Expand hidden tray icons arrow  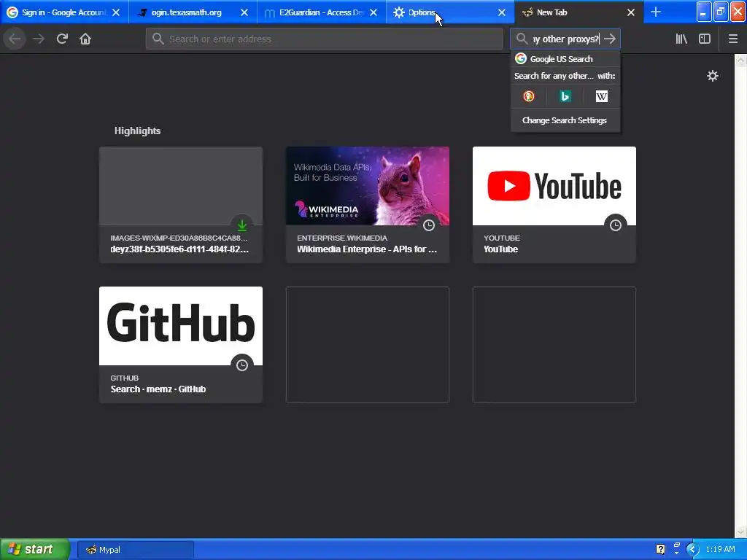point(692,550)
